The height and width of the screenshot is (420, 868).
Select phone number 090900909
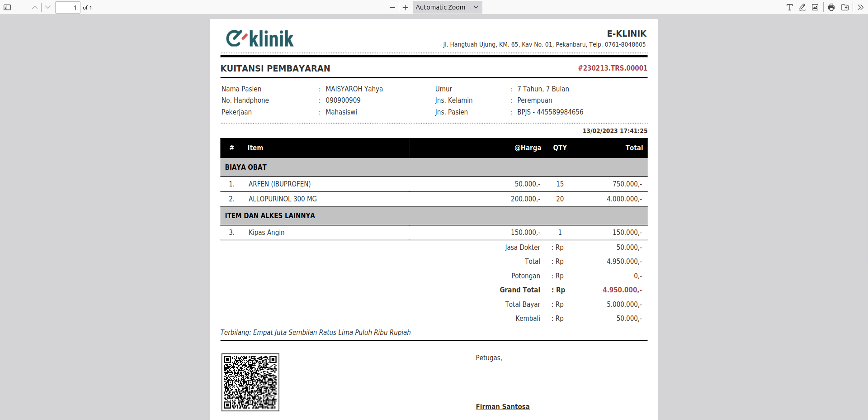pyautogui.click(x=343, y=100)
